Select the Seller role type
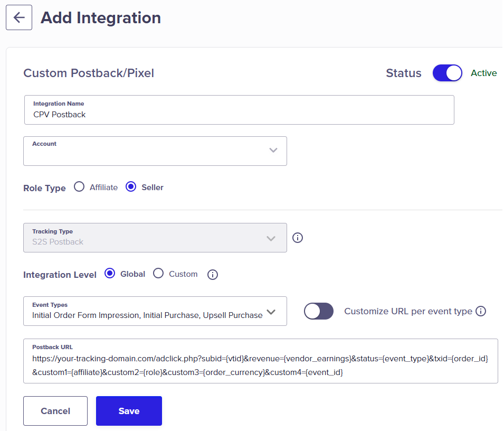This screenshot has width=504, height=431. [131, 187]
